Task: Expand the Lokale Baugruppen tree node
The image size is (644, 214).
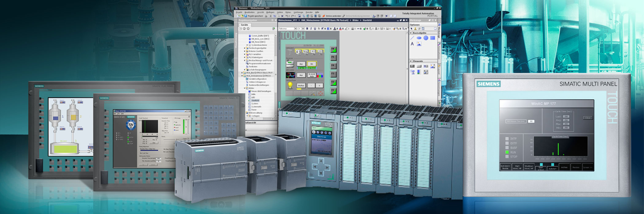Action: tap(245, 70)
